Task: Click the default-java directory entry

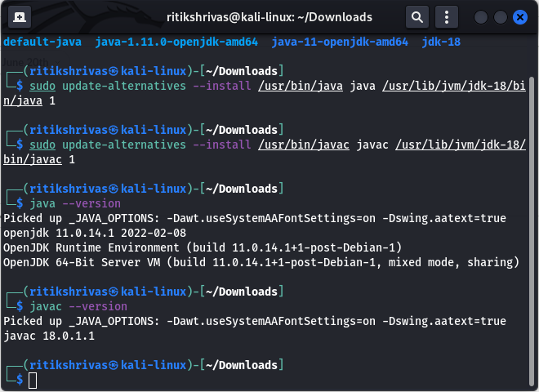Action: pos(42,42)
